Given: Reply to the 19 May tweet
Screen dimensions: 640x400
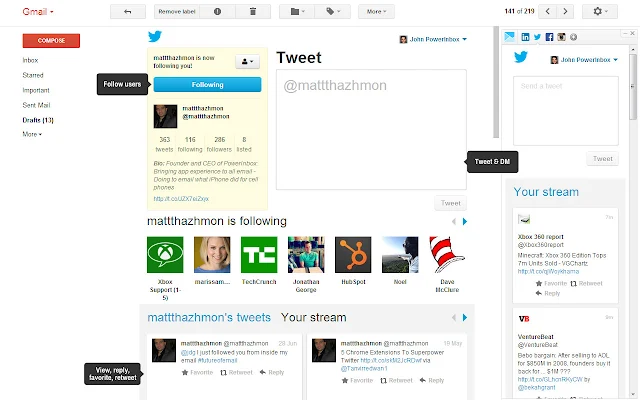Looking at the screenshot, I should (432, 380).
